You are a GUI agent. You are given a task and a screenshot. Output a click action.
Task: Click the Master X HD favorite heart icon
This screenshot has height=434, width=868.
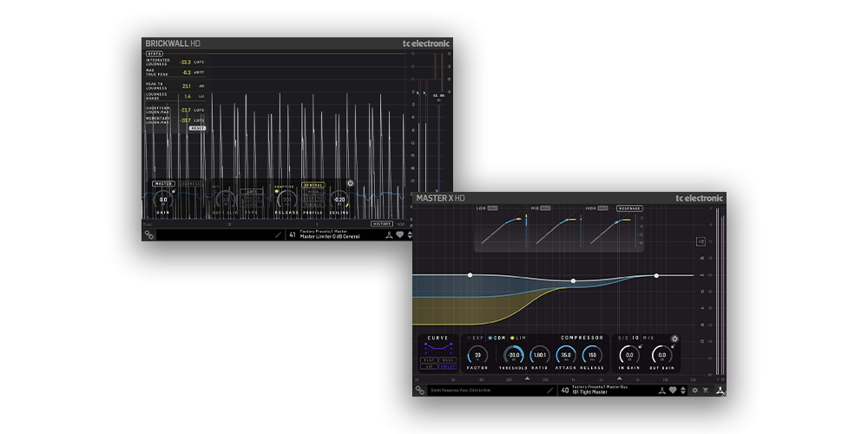[672, 391]
